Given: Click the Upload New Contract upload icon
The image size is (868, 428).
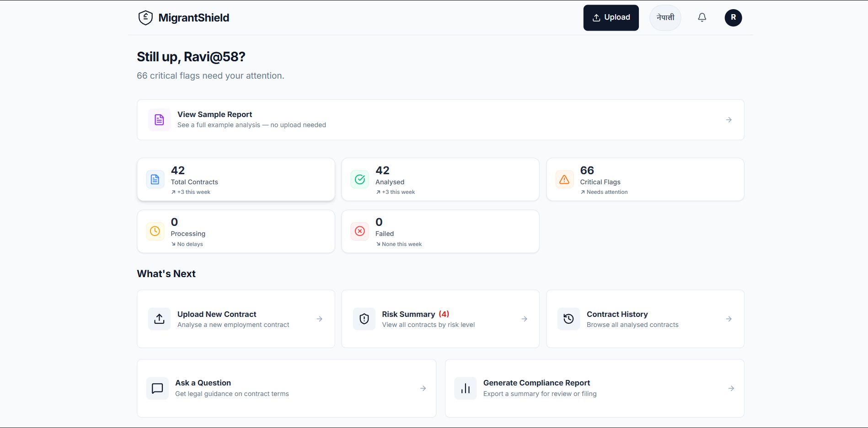Looking at the screenshot, I should pos(159,319).
